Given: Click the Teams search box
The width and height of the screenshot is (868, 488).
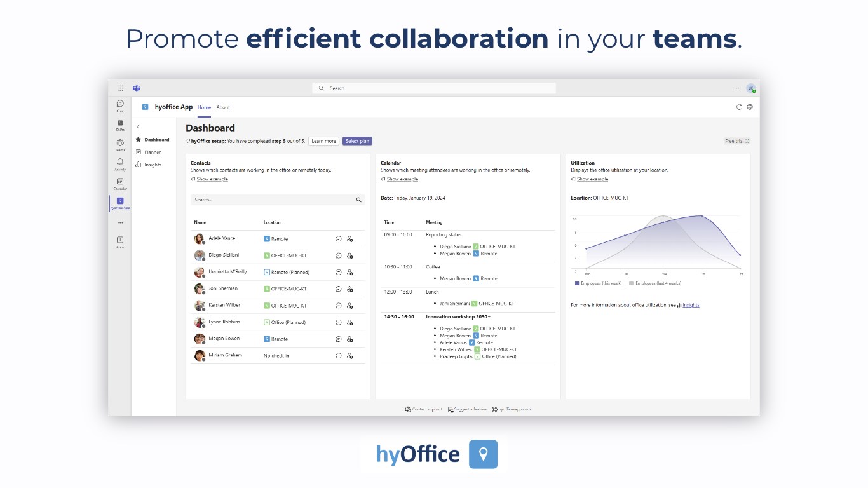Looking at the screenshot, I should pyautogui.click(x=434, y=88).
